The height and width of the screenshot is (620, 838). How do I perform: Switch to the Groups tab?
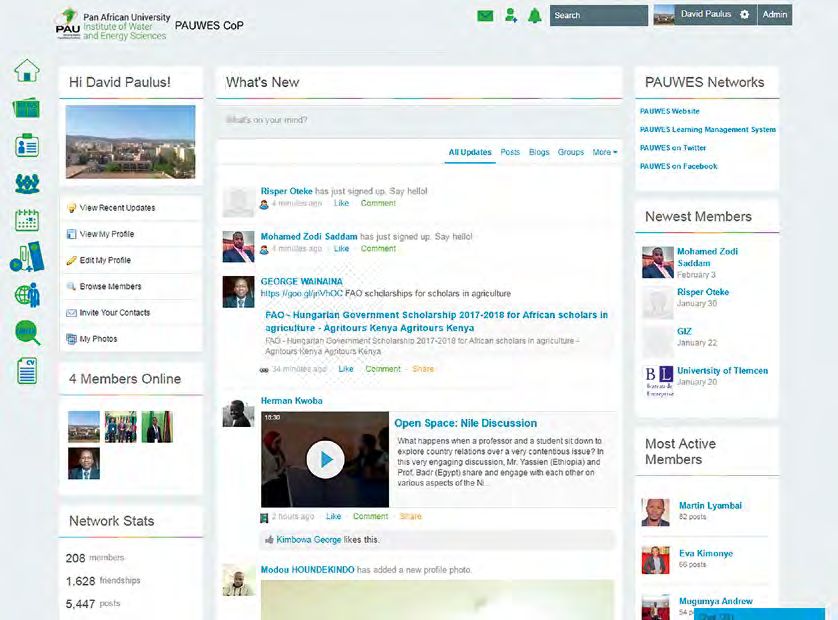click(x=571, y=152)
